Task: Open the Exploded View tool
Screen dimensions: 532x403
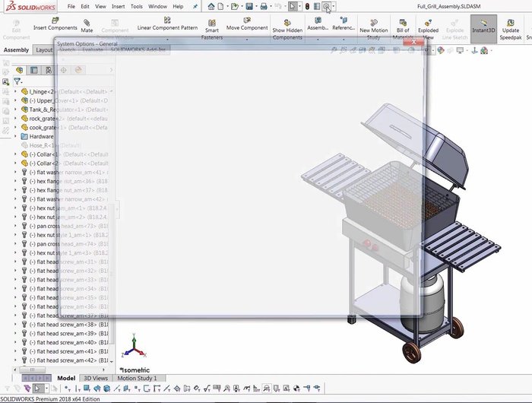Action: 429,27
